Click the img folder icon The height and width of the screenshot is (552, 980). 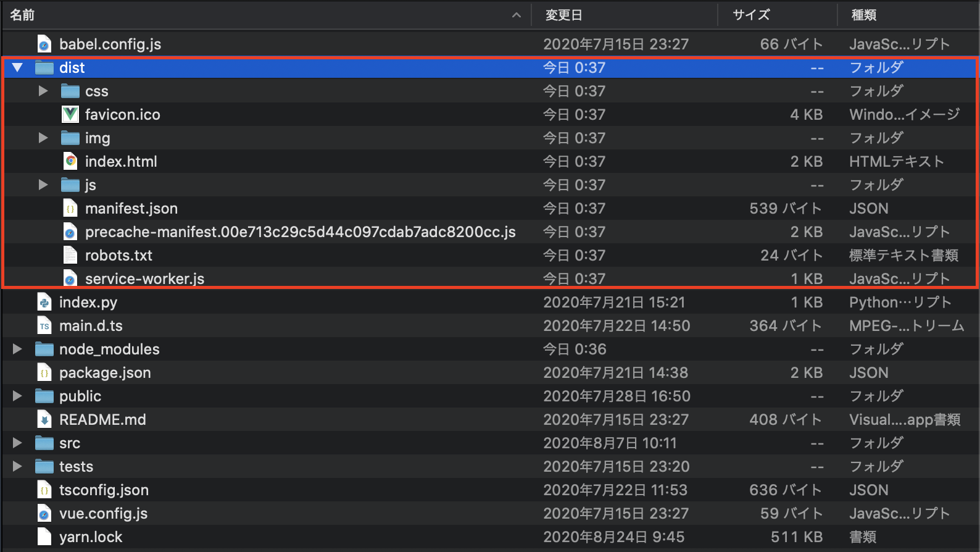[x=70, y=138]
